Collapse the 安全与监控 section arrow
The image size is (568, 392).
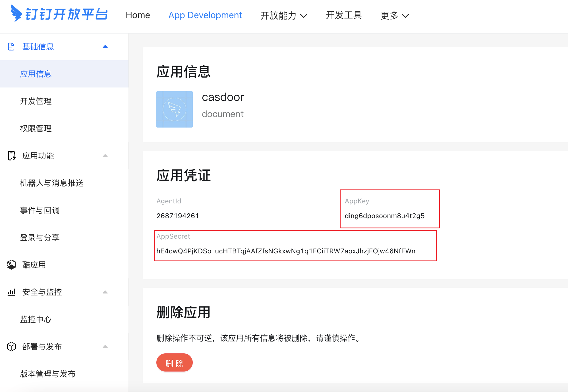click(105, 292)
